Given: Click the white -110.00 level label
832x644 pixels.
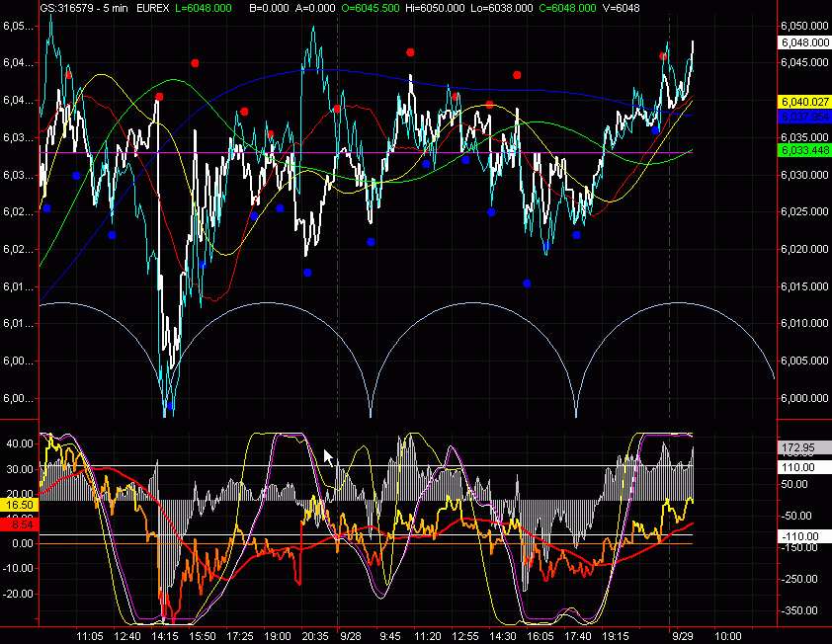Looking at the screenshot, I should tap(805, 537).
